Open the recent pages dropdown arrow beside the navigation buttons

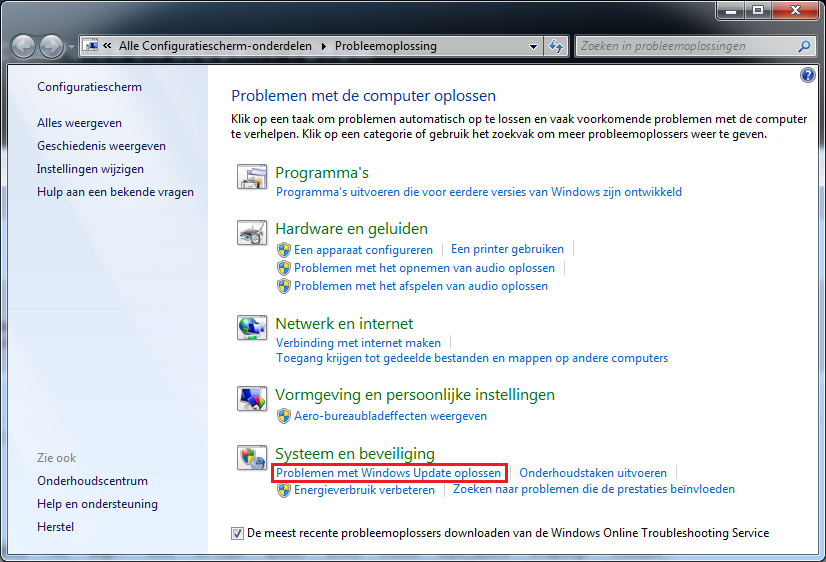click(71, 47)
